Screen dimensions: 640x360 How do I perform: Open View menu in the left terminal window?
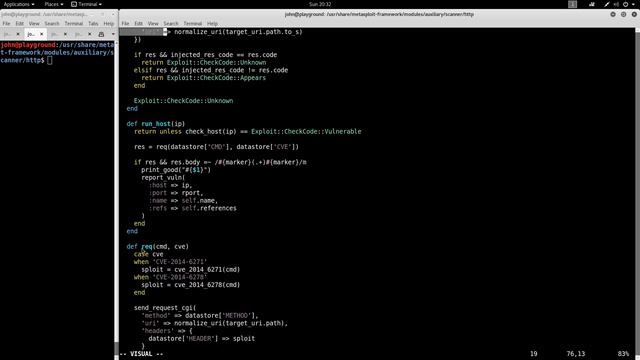34,24
